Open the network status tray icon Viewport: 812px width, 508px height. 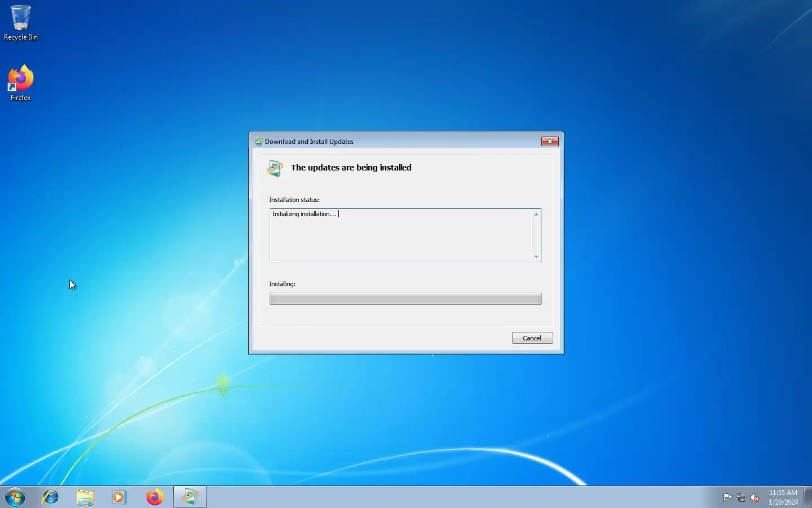click(742, 497)
